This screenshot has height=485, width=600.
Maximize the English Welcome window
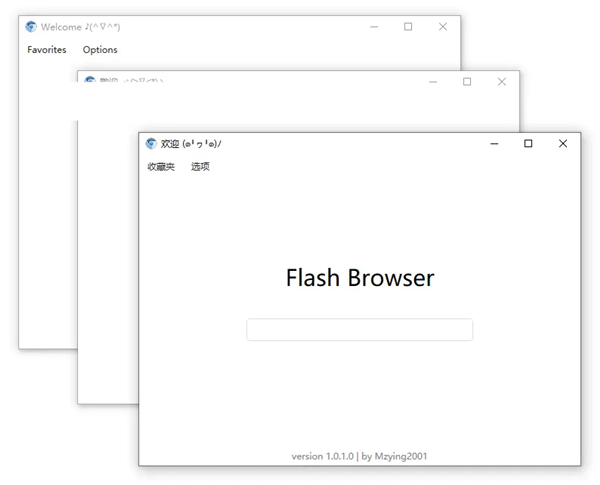(x=408, y=27)
